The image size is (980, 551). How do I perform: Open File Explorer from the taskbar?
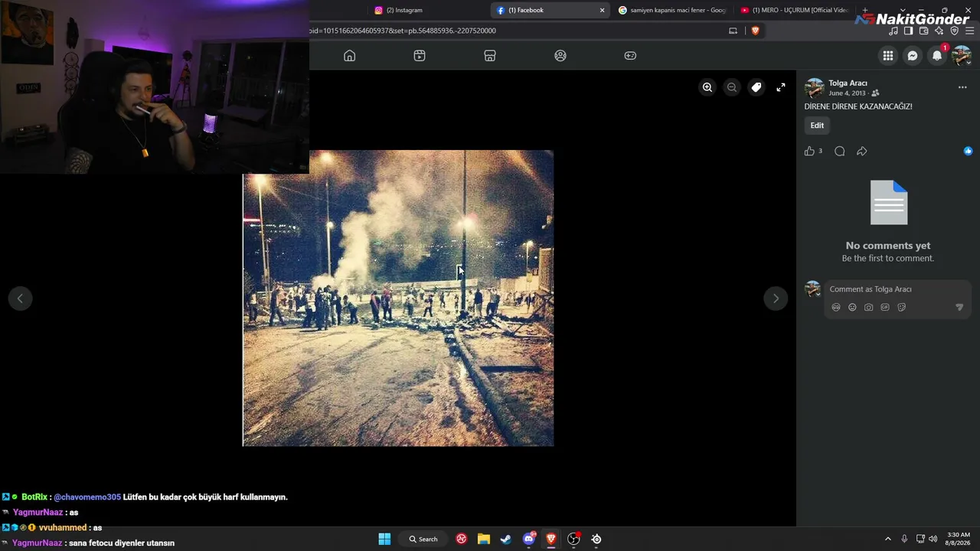(484, 539)
